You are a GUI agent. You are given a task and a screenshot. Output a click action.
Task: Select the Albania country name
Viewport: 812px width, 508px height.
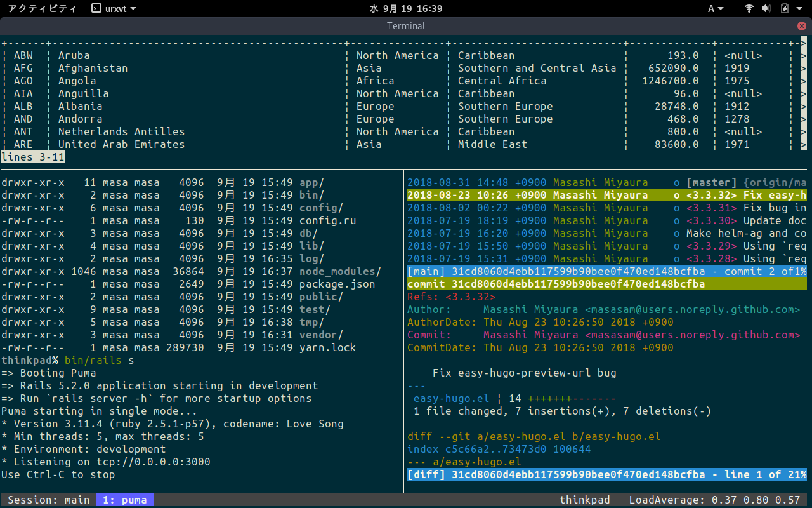coord(81,106)
